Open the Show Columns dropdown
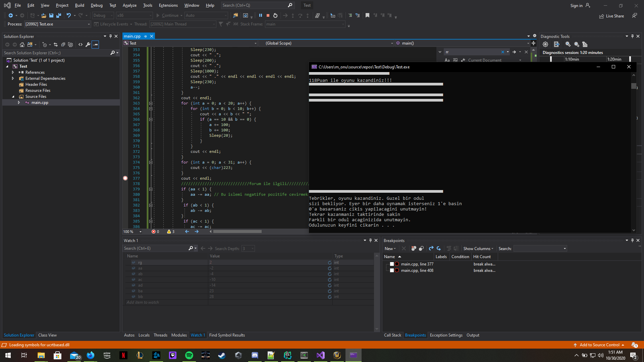This screenshot has height=362, width=644. (478, 249)
